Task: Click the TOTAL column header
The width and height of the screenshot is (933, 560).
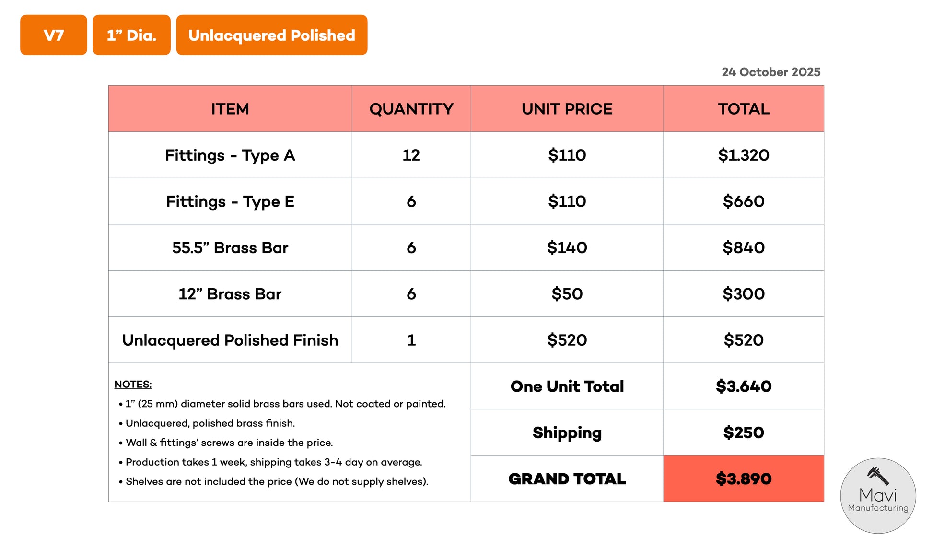Action: (743, 109)
